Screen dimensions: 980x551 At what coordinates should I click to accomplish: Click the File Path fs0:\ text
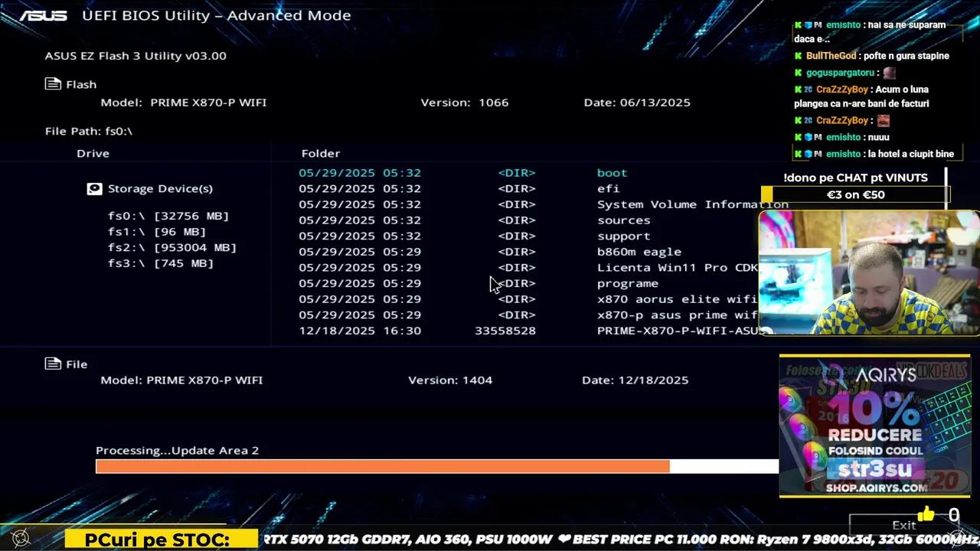pos(89,131)
